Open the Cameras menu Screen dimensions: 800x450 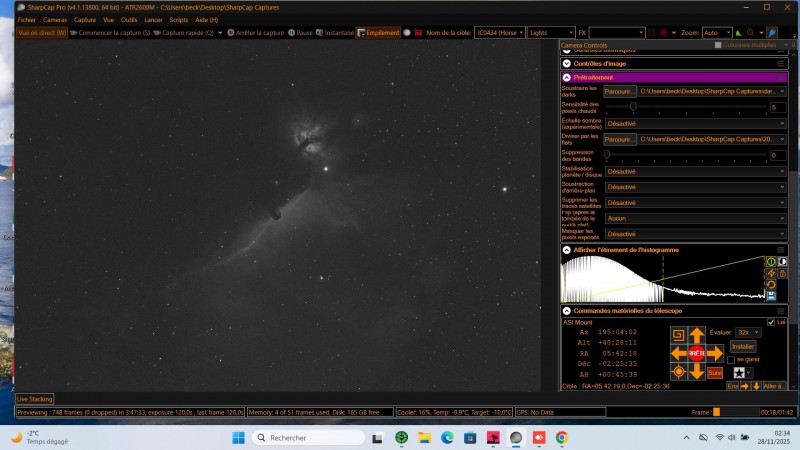click(x=55, y=20)
